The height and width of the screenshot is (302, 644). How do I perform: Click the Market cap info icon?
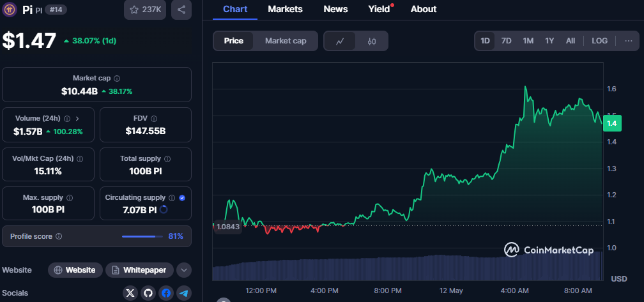pos(117,78)
